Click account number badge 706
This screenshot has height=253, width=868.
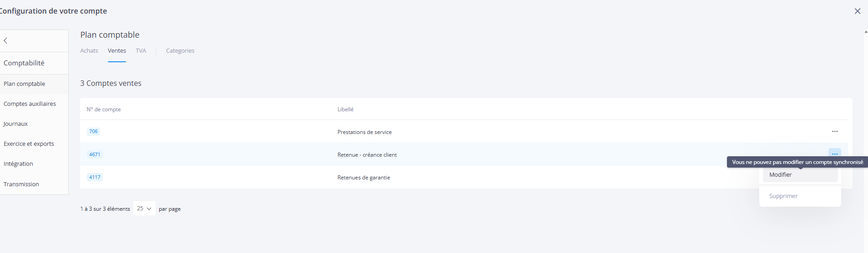93,132
